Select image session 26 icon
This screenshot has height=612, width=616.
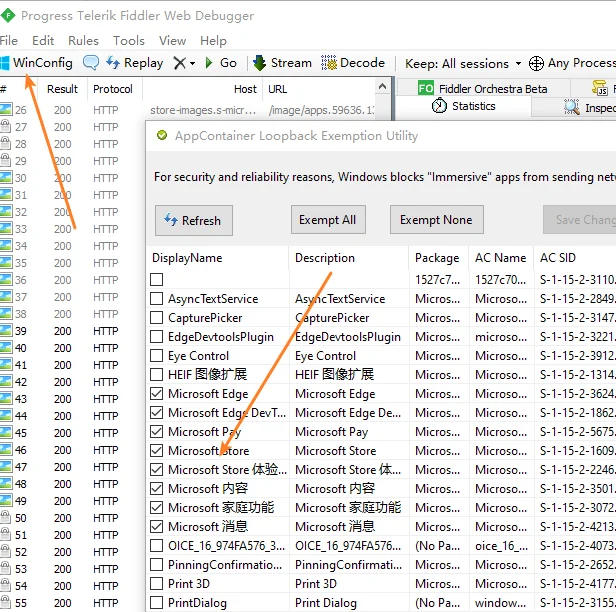click(x=6, y=110)
